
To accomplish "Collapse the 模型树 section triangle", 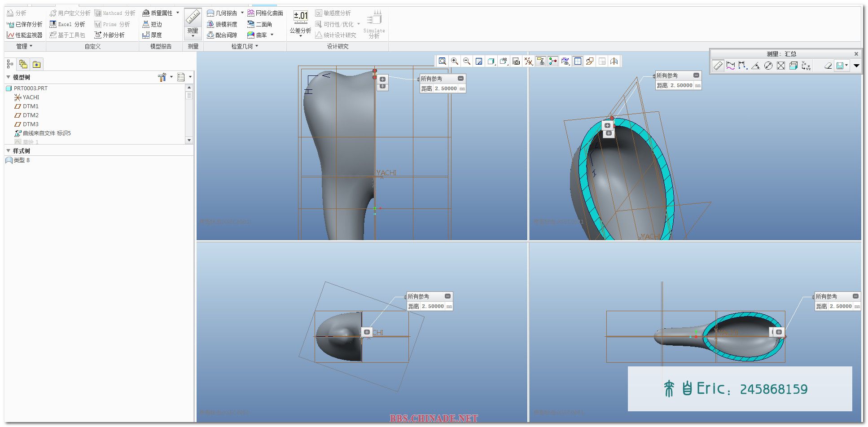I will coord(8,77).
